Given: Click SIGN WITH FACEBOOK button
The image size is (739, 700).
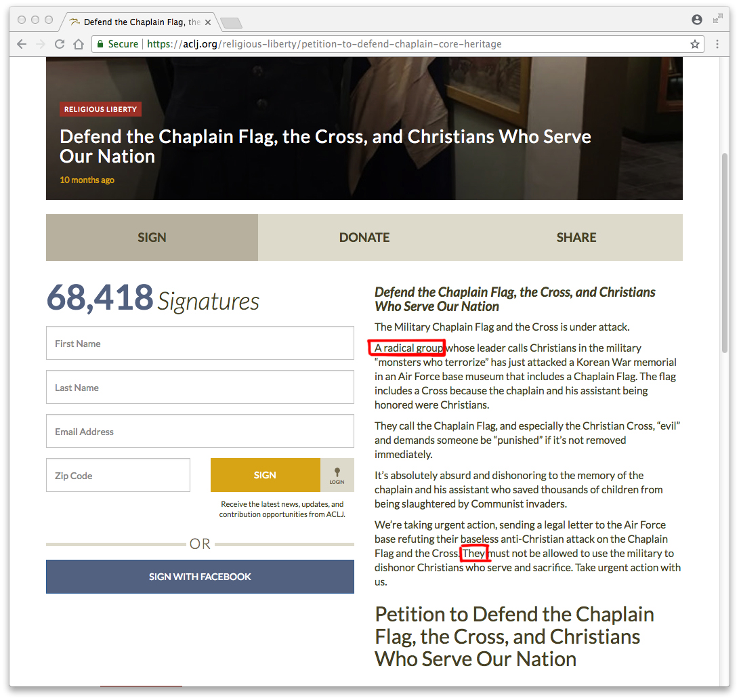Looking at the screenshot, I should 200,577.
